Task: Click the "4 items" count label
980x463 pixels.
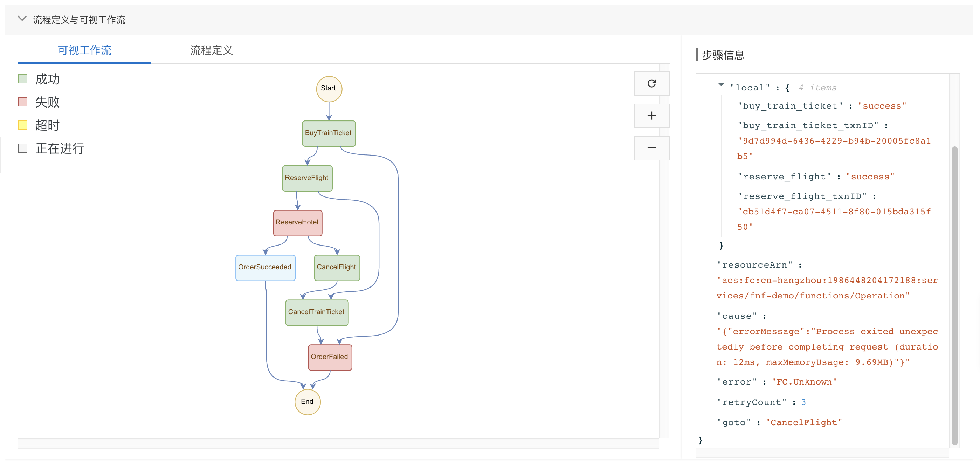Action: 817,88
